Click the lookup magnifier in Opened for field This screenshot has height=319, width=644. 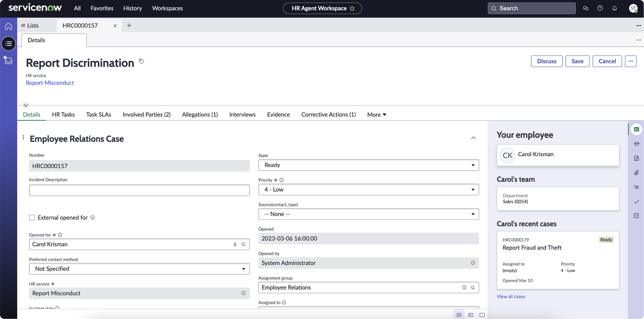243,244
